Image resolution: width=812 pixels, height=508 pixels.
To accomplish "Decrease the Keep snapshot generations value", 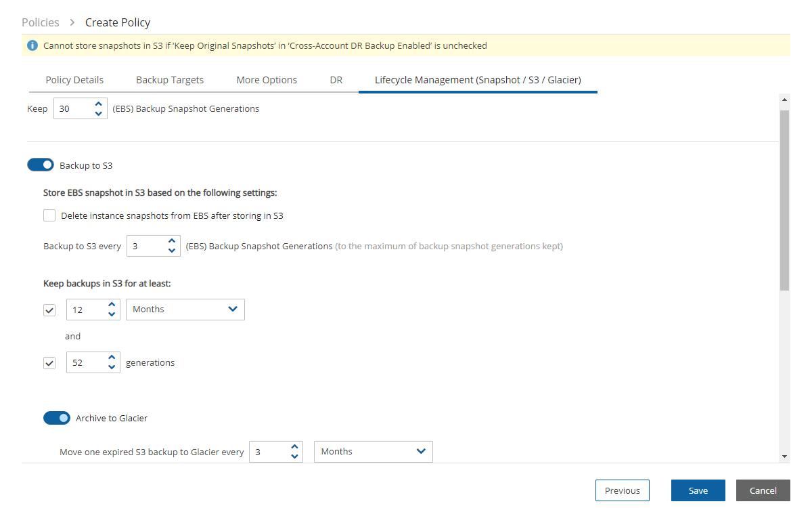I will [x=99, y=114].
